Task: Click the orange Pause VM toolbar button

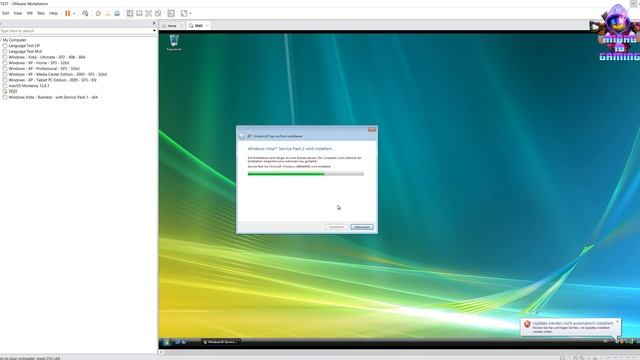Action: tap(67, 13)
